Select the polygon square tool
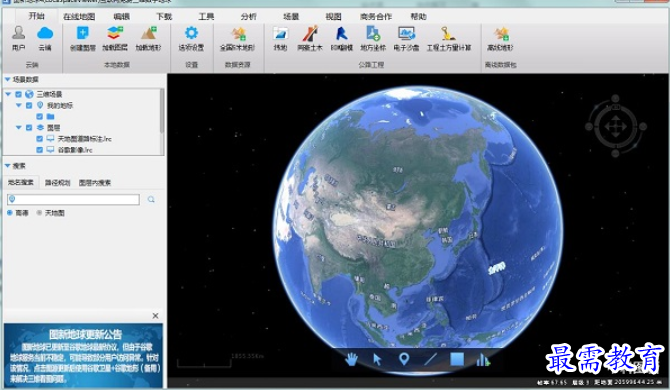This screenshot has width=670, height=390. (457, 359)
